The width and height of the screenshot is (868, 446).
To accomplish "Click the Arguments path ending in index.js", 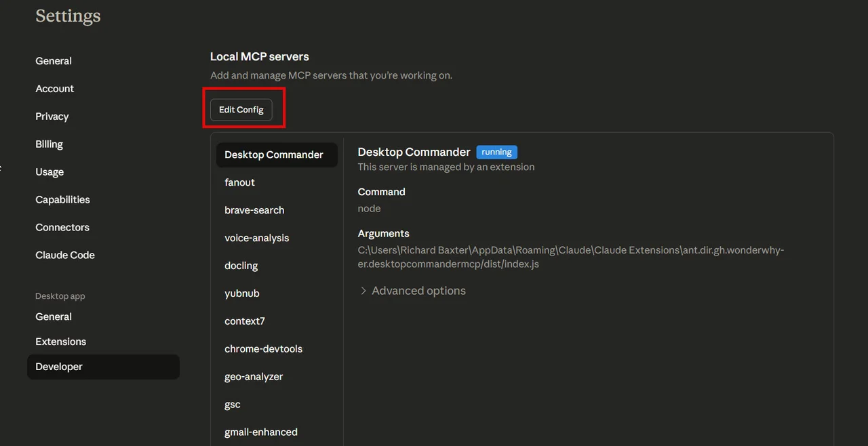I will (x=571, y=257).
